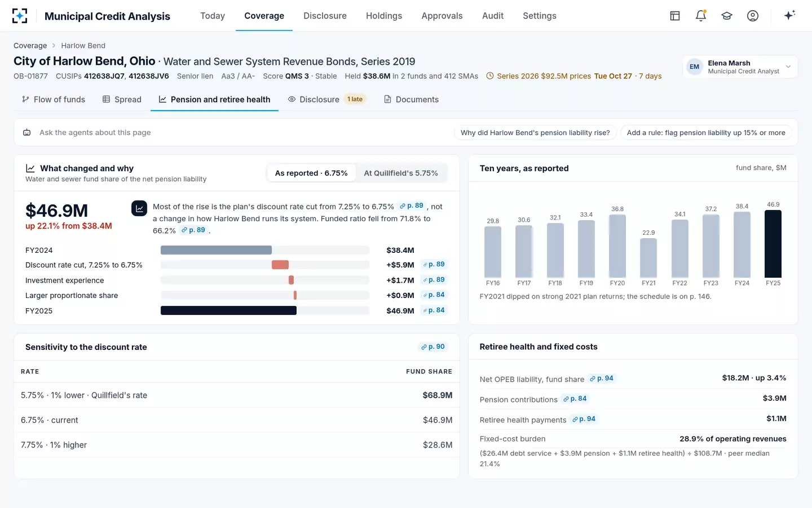Switch to Flow of funds tab
The width and height of the screenshot is (812, 508).
54,99
